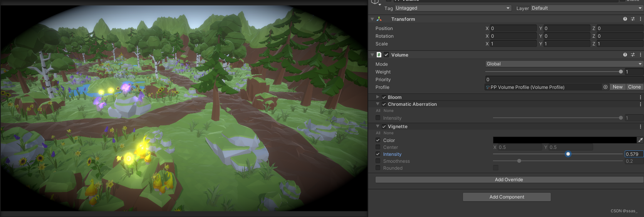Image resolution: width=644 pixels, height=217 pixels.
Task: Click All under Chromatic Aberration
Action: pos(378,111)
